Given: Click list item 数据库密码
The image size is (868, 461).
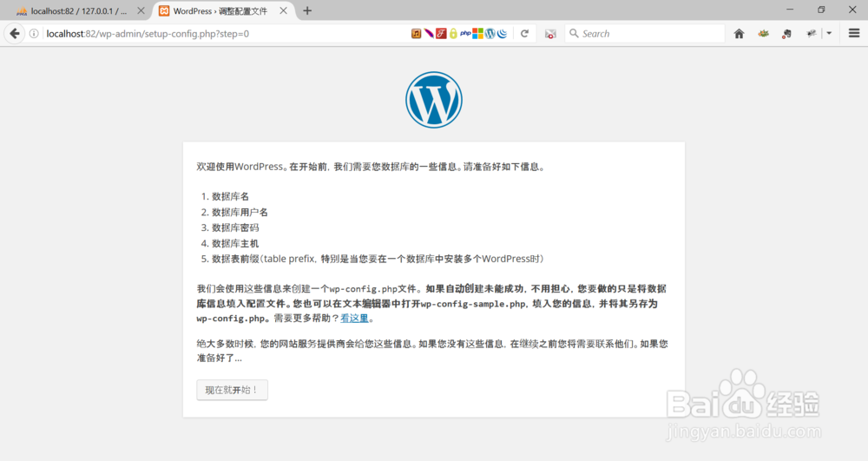Looking at the screenshot, I should tap(235, 227).
